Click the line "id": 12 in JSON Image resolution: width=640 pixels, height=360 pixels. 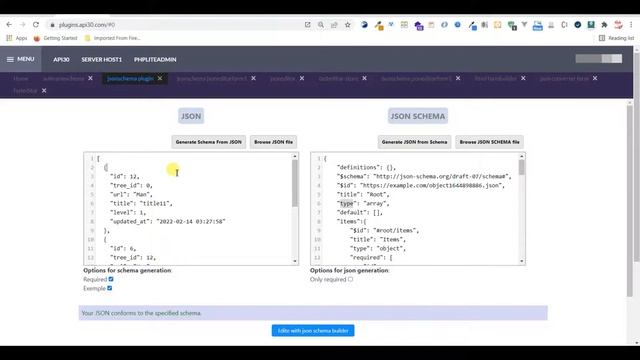pyautogui.click(x=125, y=176)
